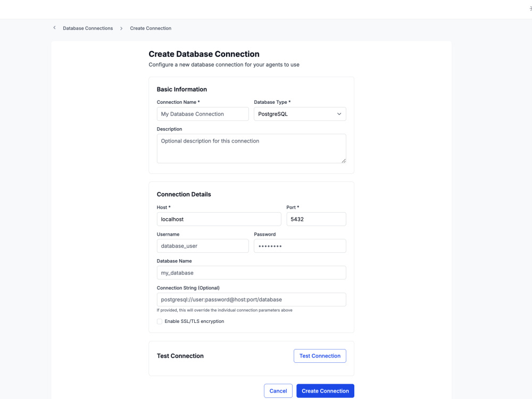Click the back chevron before Database Connections
This screenshot has height=399, width=532.
click(x=54, y=28)
